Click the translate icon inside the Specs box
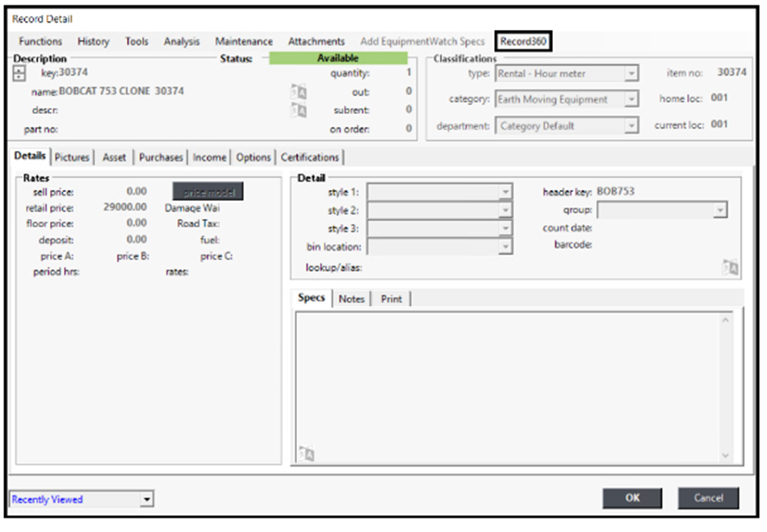 (306, 454)
